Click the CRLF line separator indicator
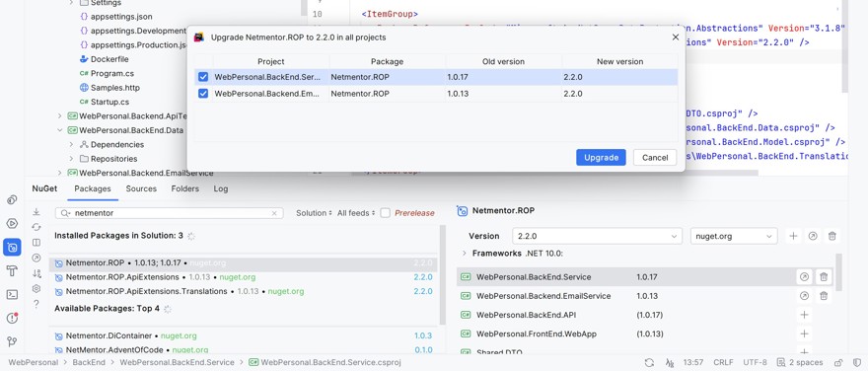Image resolution: width=868 pixels, height=371 pixels. click(723, 363)
